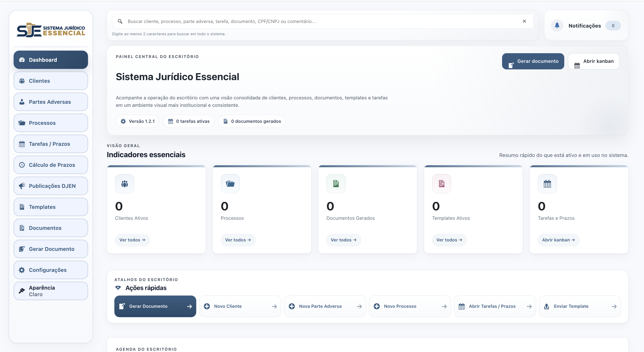
Task: Click the Gerar Documento quick action
Action: pos(155,306)
